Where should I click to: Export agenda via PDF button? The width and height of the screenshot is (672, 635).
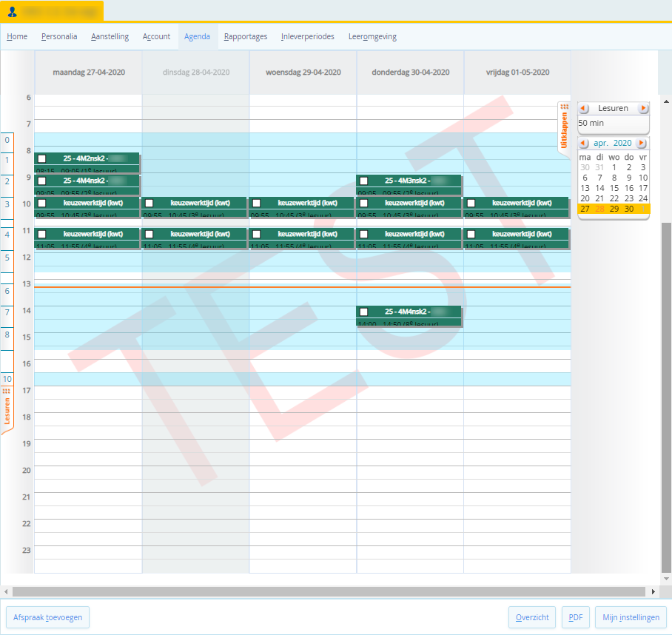point(576,617)
